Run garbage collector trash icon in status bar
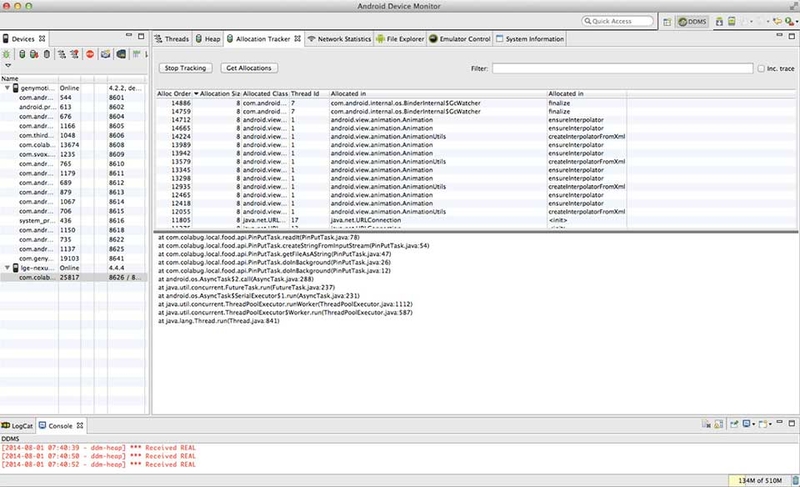 pos(795,480)
